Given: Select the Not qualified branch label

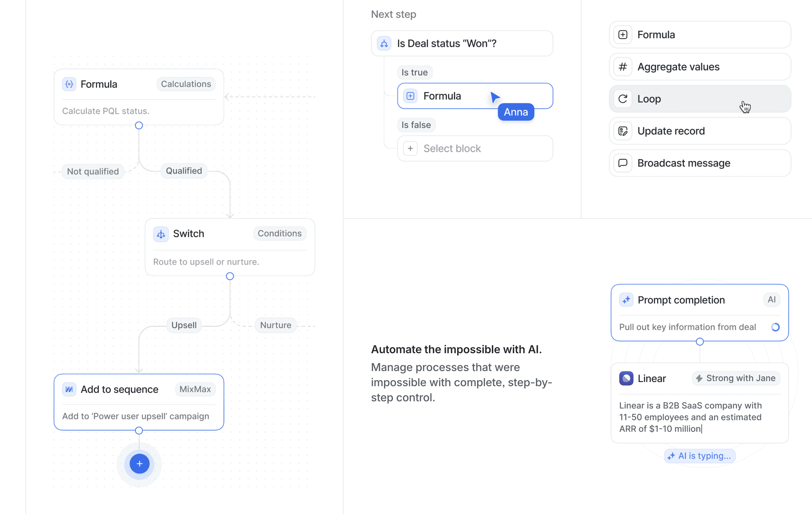Looking at the screenshot, I should pos(93,171).
